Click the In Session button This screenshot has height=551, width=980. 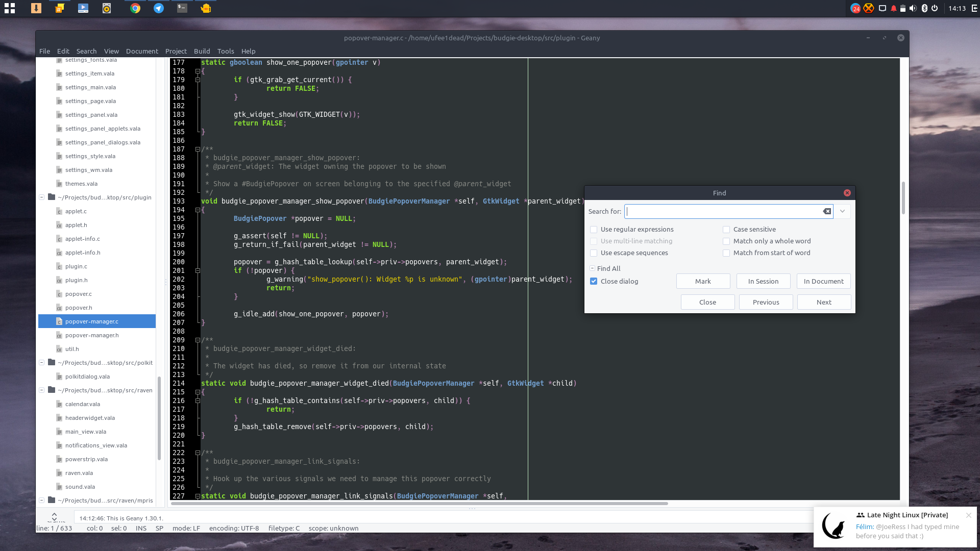[763, 281]
